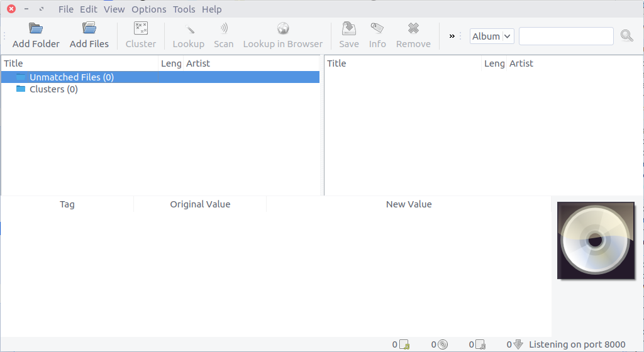The width and height of the screenshot is (644, 352).
Task: Open the Info tag icon
Action: [377, 28]
